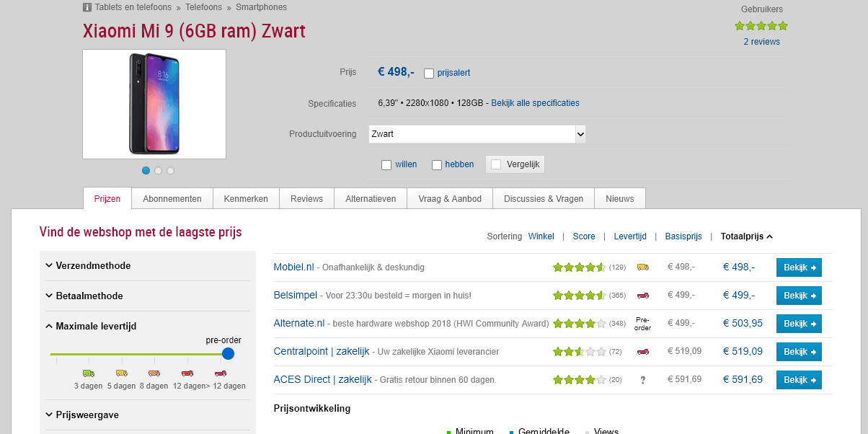Tick the 'willen' checkbox
Viewport: 868px width, 434px height.
point(386,165)
